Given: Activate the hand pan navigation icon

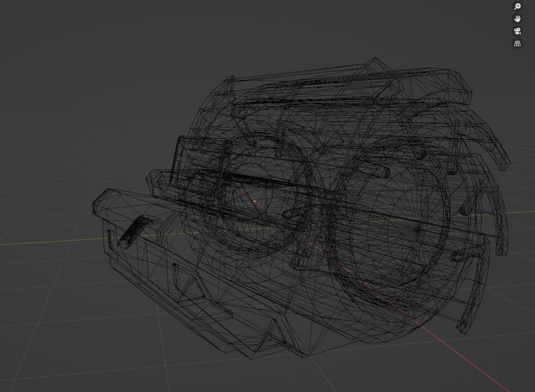Looking at the screenshot, I should point(517,18).
